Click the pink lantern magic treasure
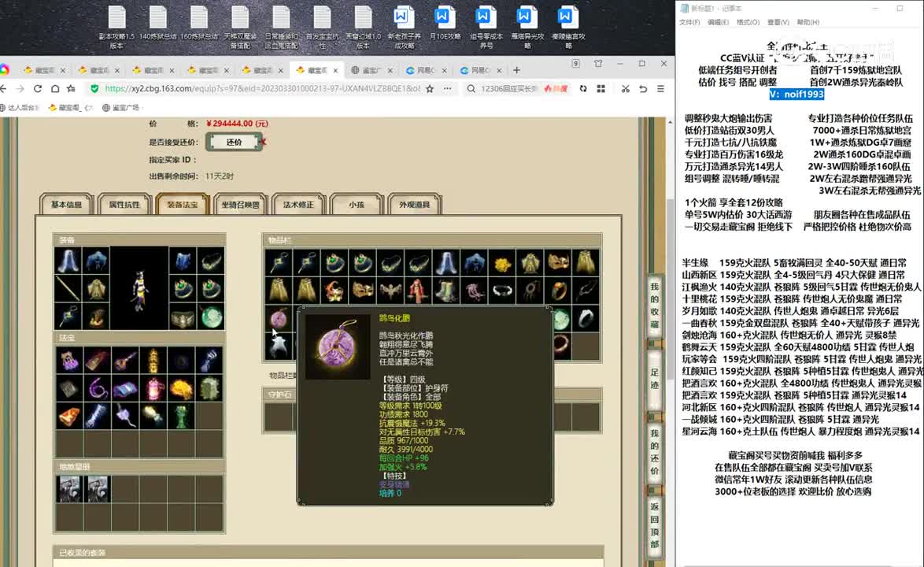 point(153,389)
